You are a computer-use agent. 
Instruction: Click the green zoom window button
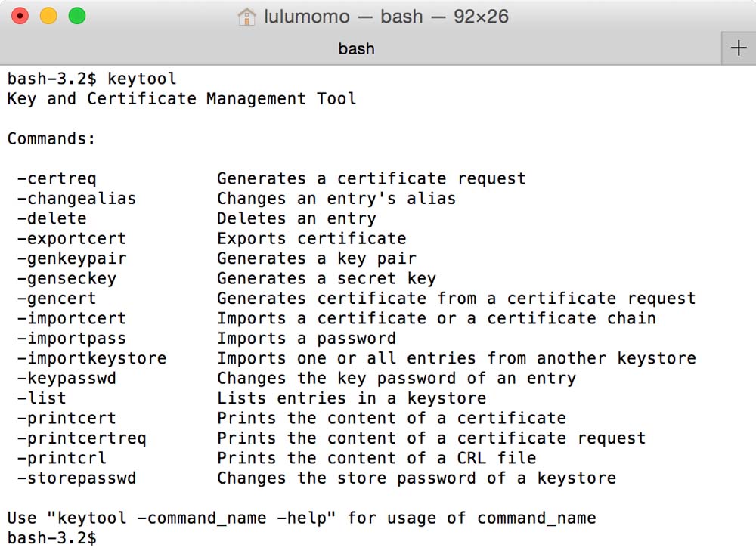point(77,16)
